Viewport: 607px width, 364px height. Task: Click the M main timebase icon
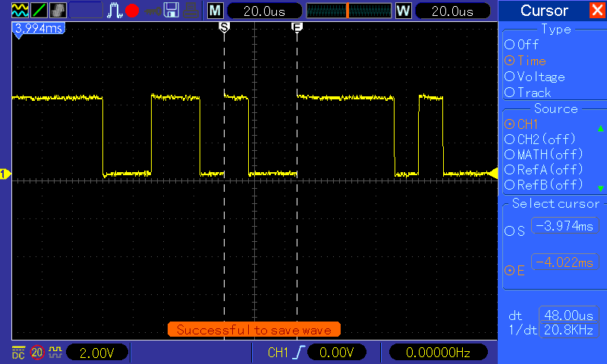click(x=215, y=11)
